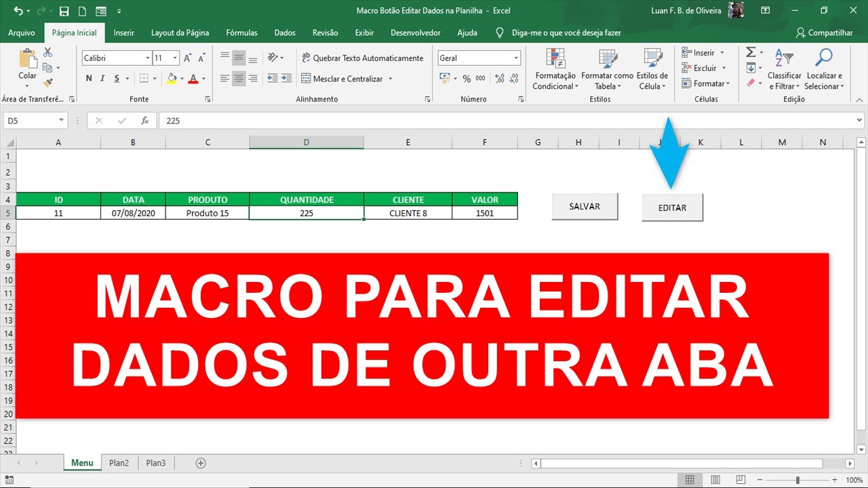
Task: Apply percent style formatting
Action: tap(467, 79)
